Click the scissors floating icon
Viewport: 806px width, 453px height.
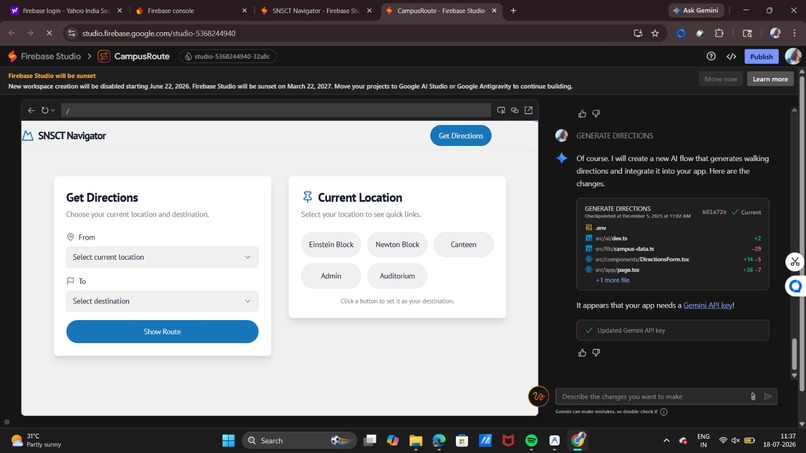pos(795,262)
